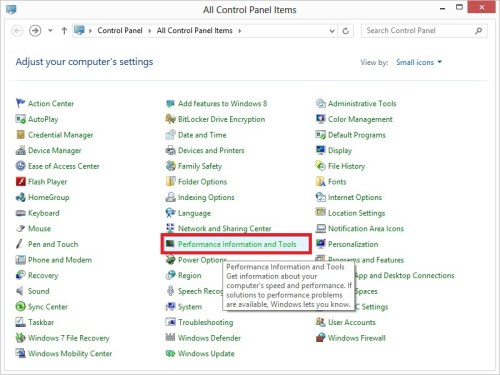Click the Sync Center icon
This screenshot has width=500, height=375.
(x=20, y=306)
